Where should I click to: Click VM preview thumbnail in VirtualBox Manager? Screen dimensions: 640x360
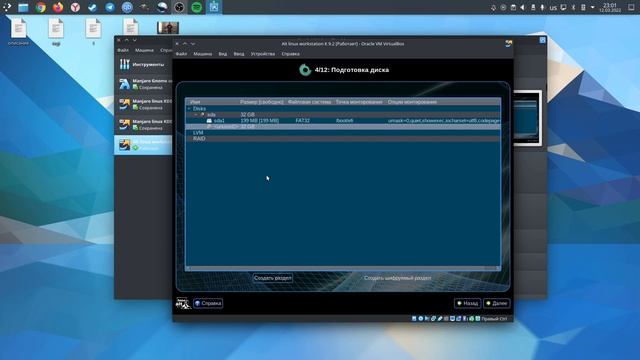pyautogui.click(x=527, y=118)
